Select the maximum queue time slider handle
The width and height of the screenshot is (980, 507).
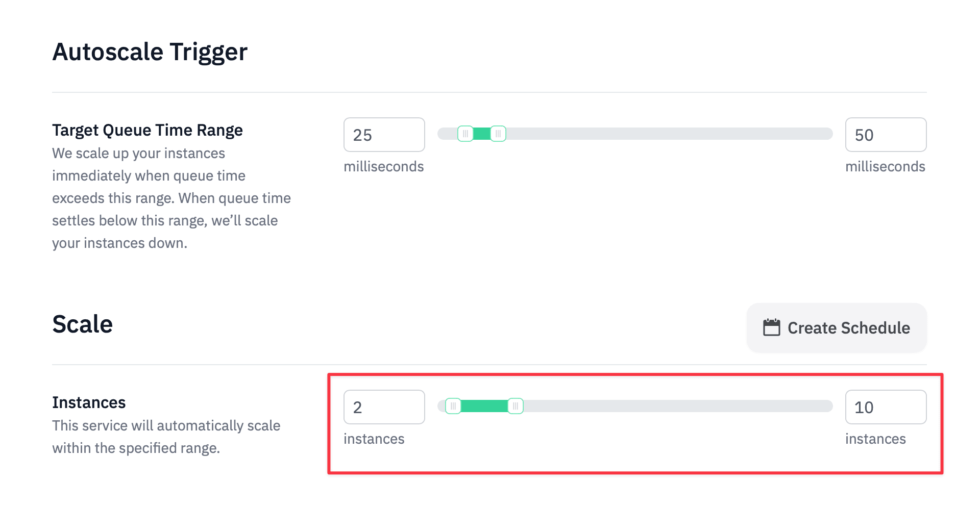point(498,134)
